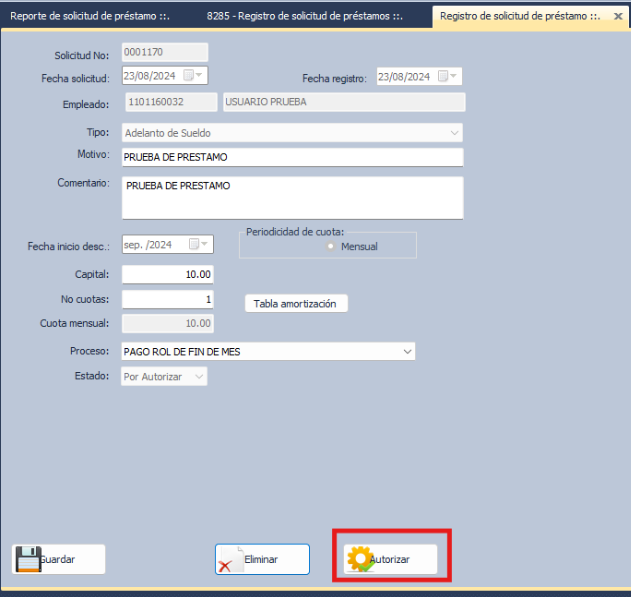Open the Fecha registro calendar picker
The height and width of the screenshot is (597, 631).
pos(453,76)
